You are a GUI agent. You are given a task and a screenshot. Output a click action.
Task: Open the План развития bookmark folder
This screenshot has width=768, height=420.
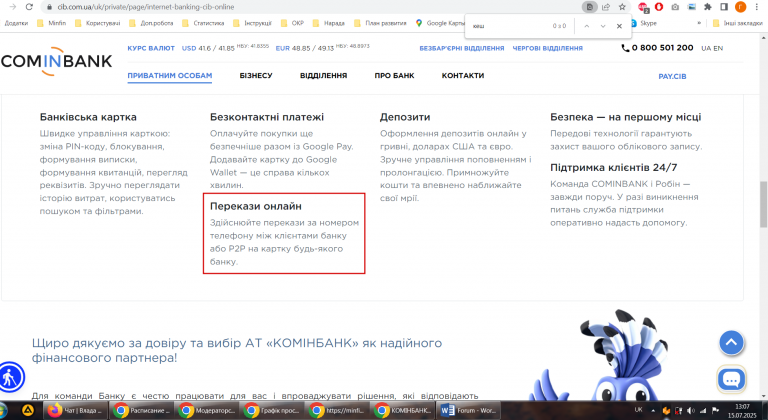click(380, 23)
